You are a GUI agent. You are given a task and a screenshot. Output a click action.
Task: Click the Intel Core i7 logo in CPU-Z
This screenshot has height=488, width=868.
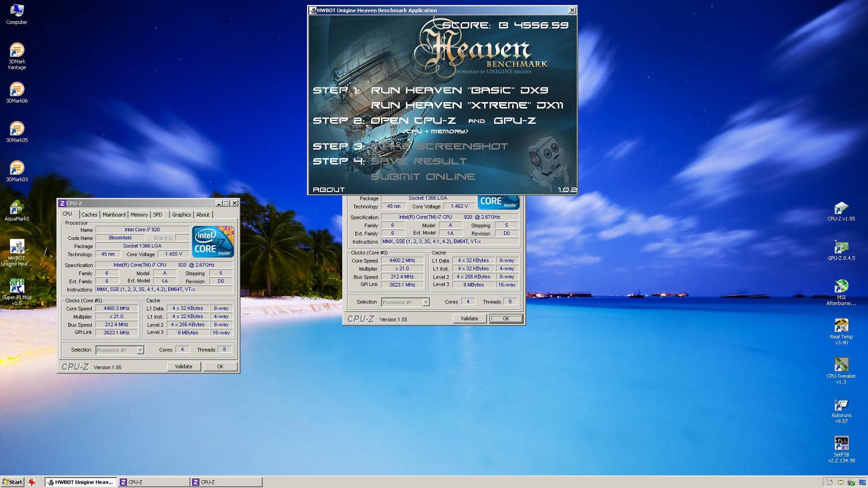[x=213, y=242]
